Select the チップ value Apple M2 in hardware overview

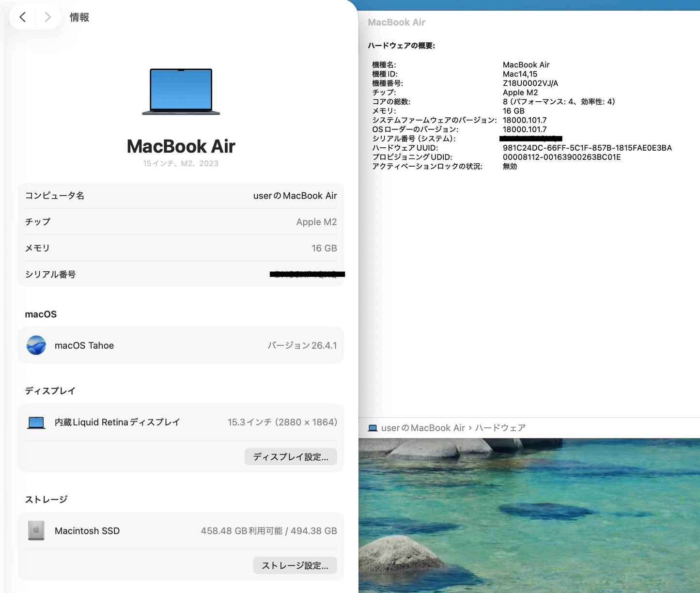tap(520, 93)
